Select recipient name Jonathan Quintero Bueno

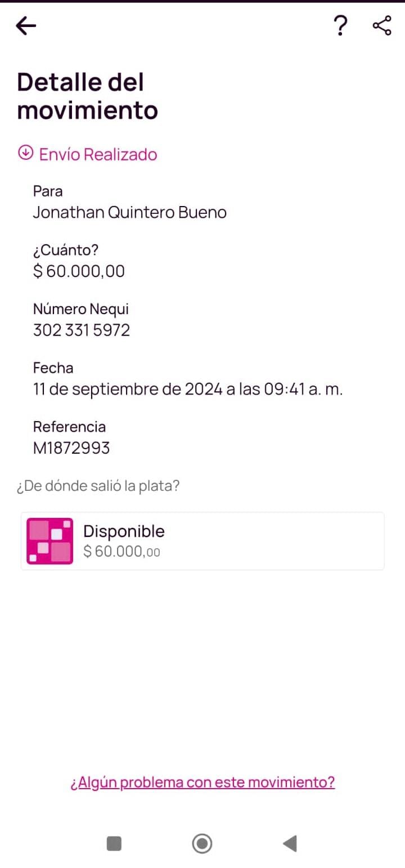tap(129, 212)
